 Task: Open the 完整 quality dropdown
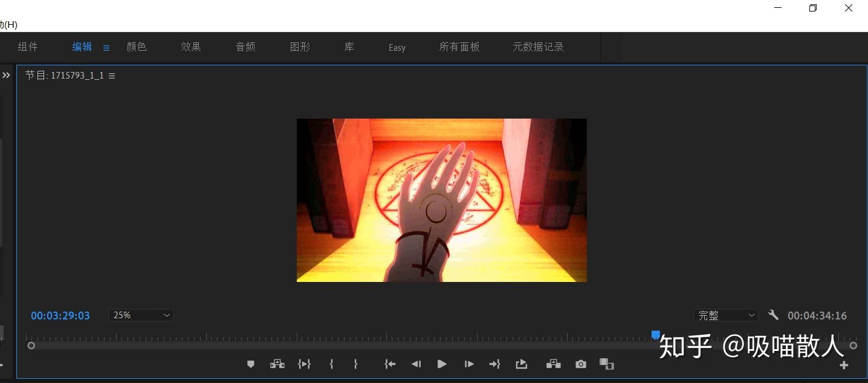(725, 315)
